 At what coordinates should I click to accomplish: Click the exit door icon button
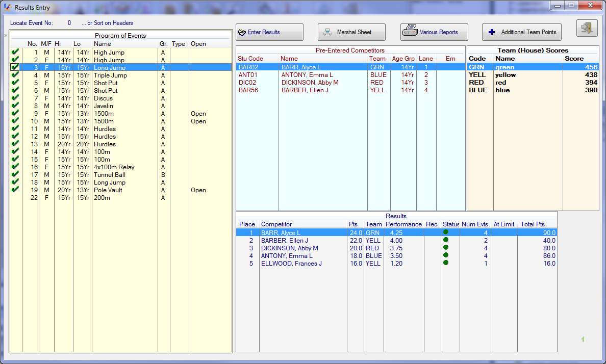[587, 29]
